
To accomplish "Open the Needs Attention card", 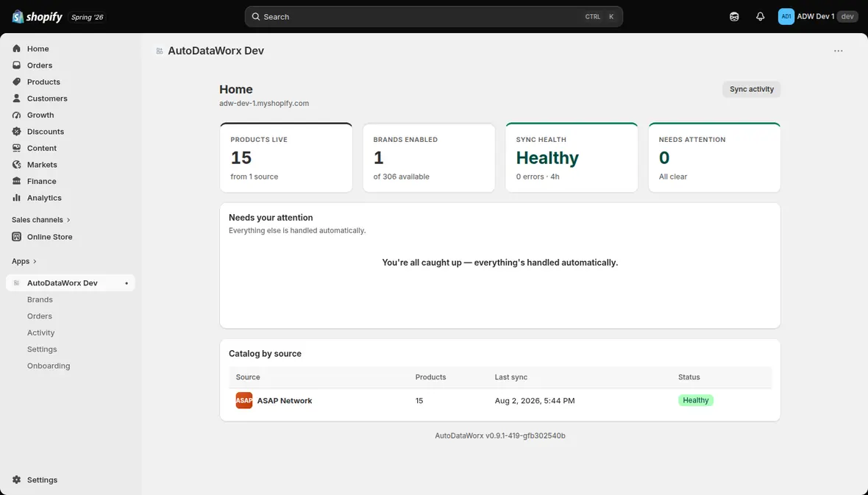I will click(715, 158).
